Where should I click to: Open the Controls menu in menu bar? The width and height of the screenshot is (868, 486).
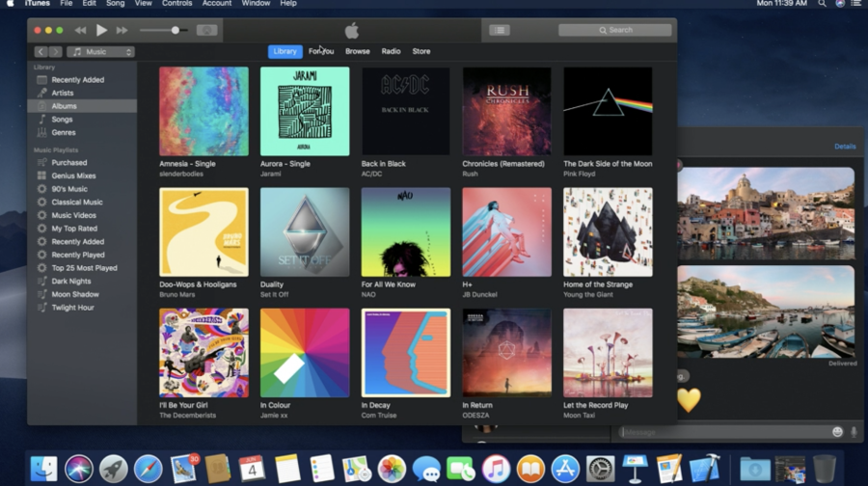pyautogui.click(x=176, y=4)
